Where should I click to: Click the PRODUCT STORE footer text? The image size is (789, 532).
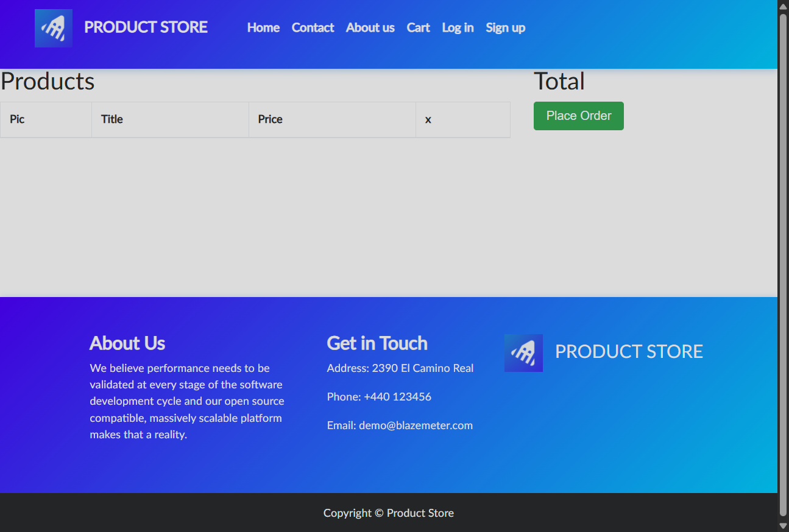pyautogui.click(x=629, y=352)
